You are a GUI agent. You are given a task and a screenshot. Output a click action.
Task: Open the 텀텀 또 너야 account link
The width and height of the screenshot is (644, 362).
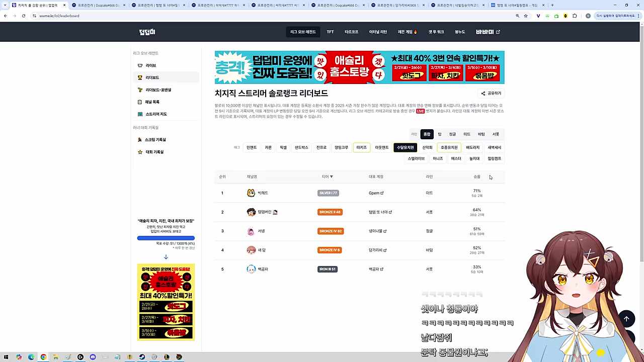tap(380, 212)
